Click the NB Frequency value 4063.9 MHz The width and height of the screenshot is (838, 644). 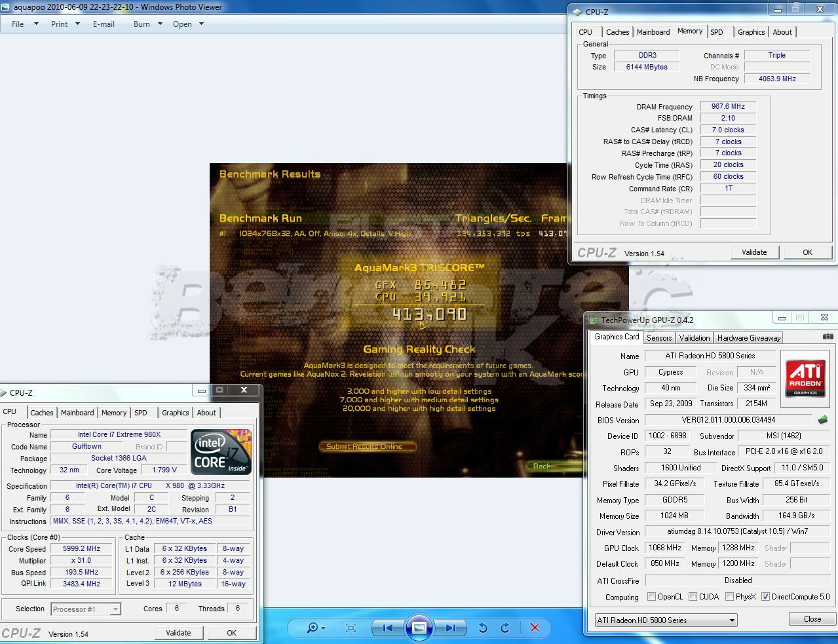tap(777, 79)
